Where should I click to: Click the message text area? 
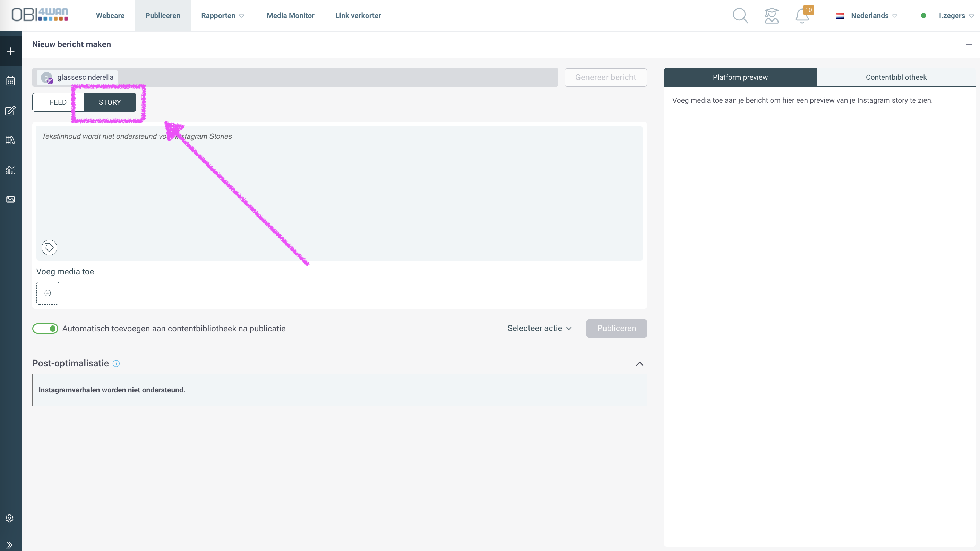340,193
